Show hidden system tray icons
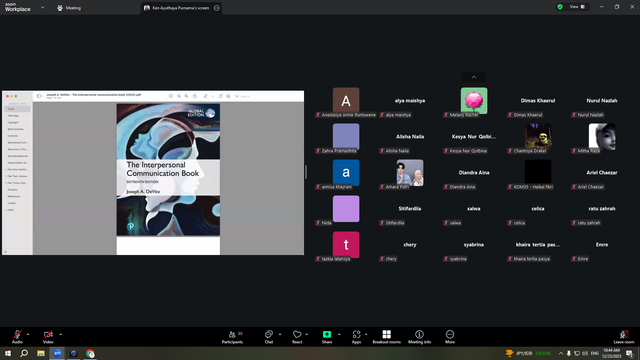 (x=561, y=353)
